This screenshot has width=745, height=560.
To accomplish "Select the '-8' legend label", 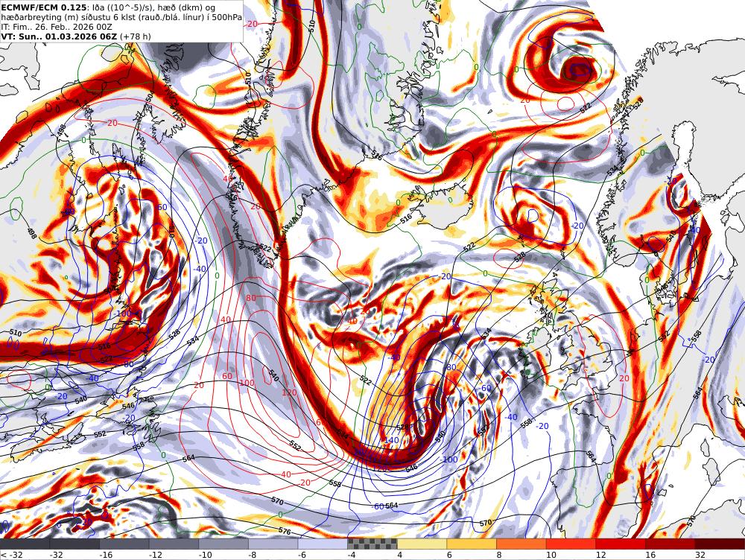I will coord(253,555).
